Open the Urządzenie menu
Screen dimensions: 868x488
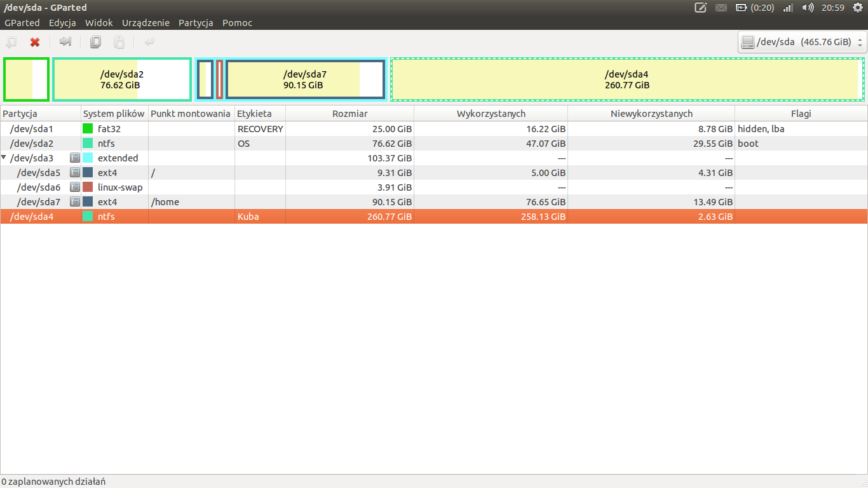146,23
